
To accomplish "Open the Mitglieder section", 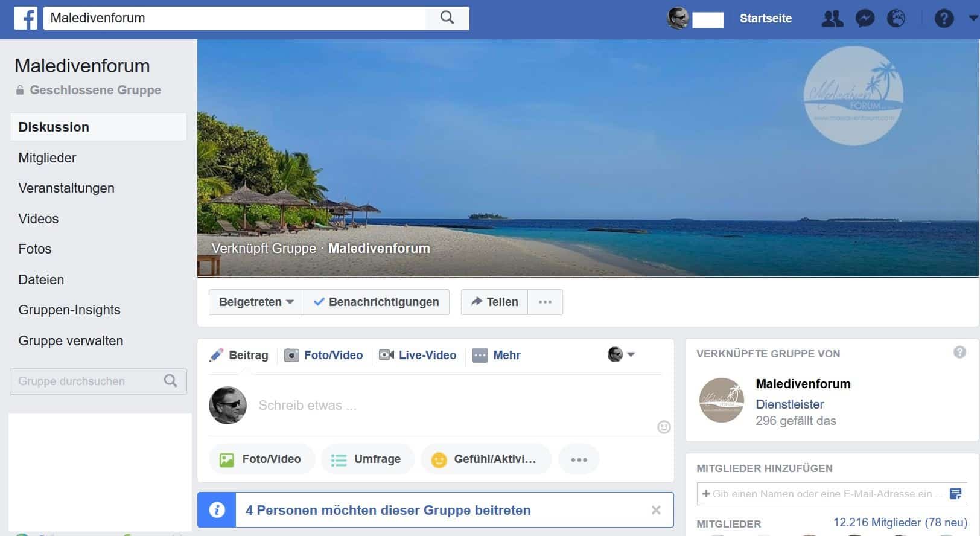I will [47, 158].
